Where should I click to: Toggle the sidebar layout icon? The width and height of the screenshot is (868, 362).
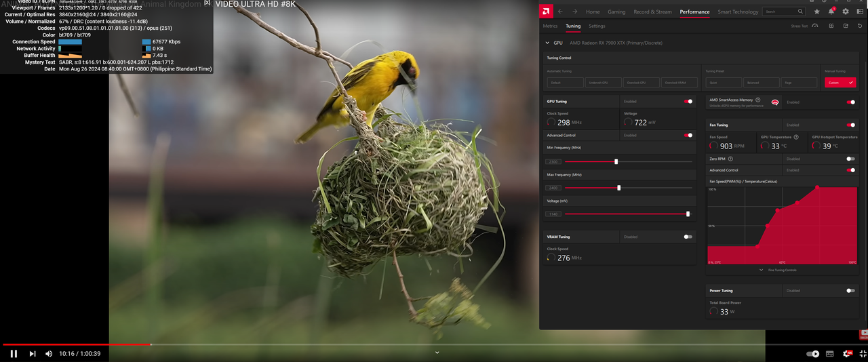coord(860,12)
